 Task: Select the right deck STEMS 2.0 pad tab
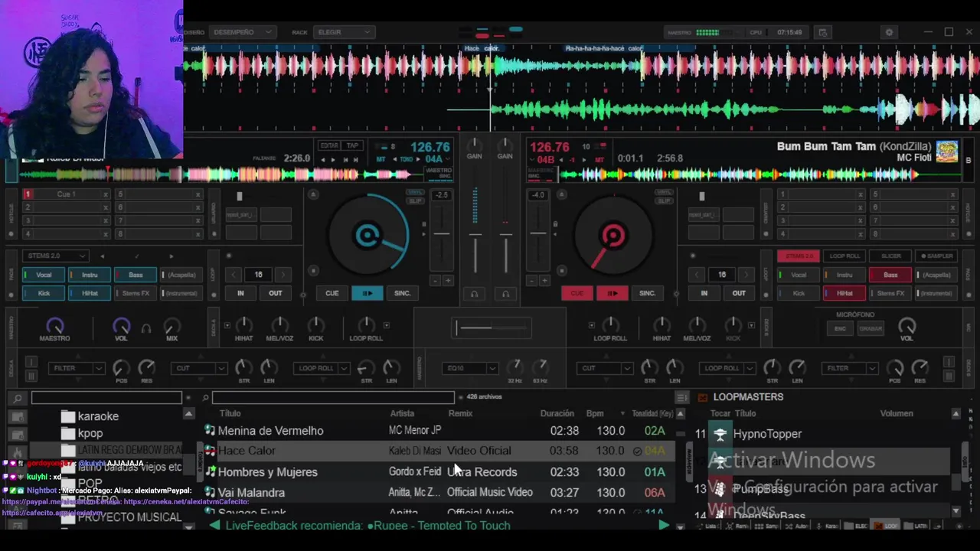[x=799, y=256]
